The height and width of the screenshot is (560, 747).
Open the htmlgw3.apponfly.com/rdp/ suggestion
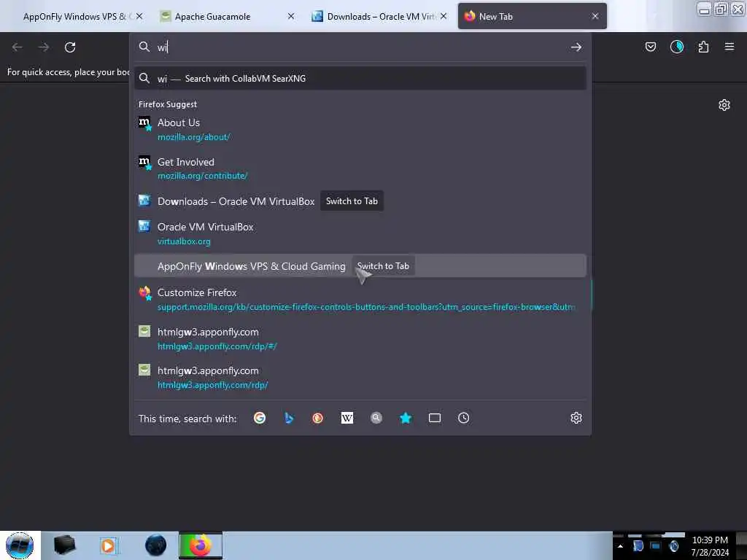pyautogui.click(x=360, y=378)
